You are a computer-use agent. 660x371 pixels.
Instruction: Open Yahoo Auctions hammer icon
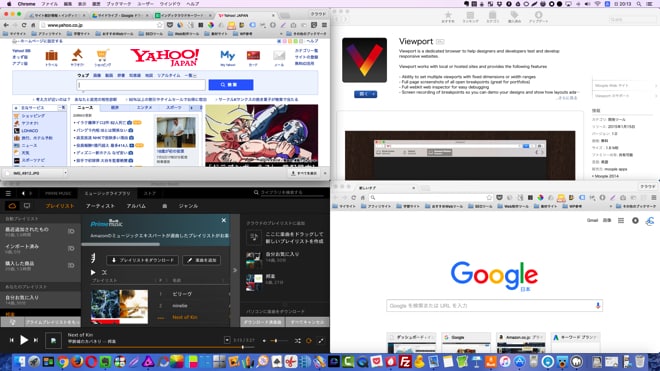(x=77, y=58)
